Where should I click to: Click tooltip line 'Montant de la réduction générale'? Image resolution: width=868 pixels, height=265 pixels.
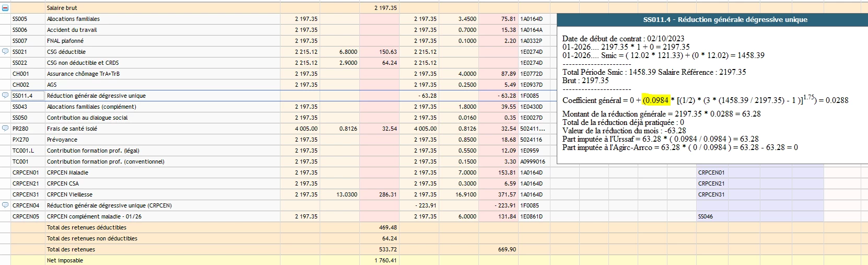(661, 114)
